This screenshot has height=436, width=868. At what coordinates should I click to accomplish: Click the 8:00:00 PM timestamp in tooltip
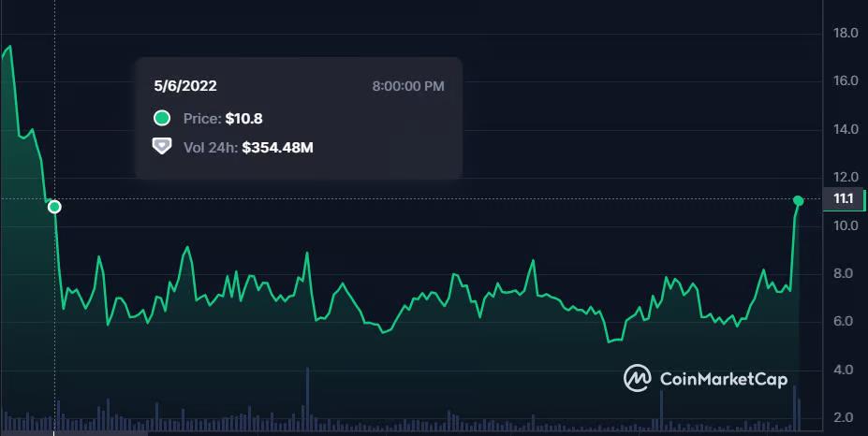tap(408, 86)
